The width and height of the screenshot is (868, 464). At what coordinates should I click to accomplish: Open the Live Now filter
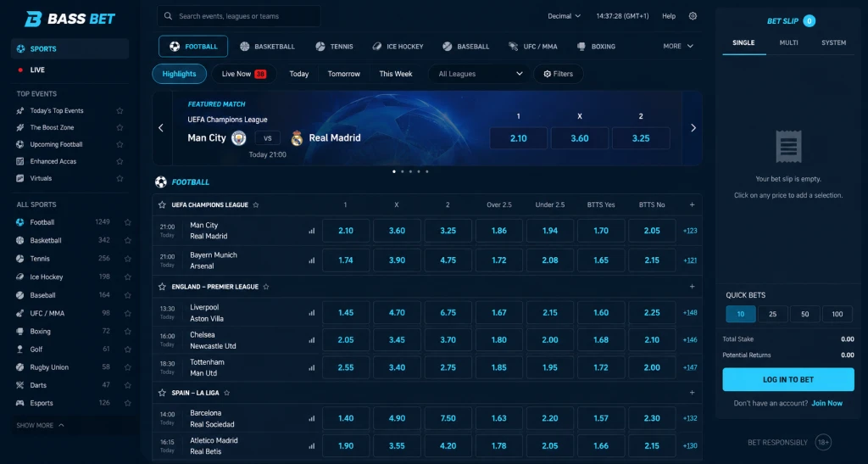(244, 74)
